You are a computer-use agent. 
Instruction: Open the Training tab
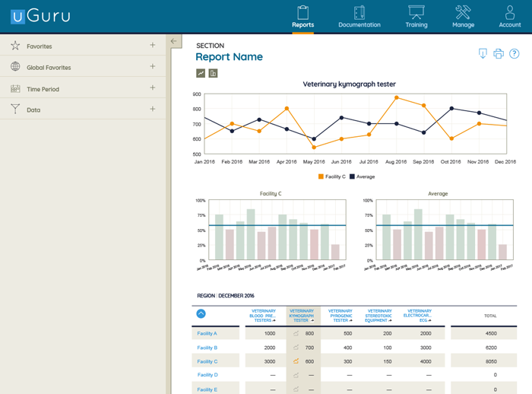click(x=416, y=16)
